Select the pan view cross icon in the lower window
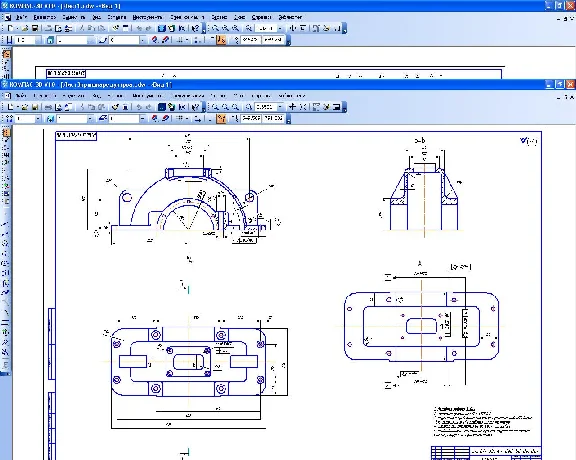Image resolution: width=576 pixels, height=460 pixels. click(x=292, y=107)
